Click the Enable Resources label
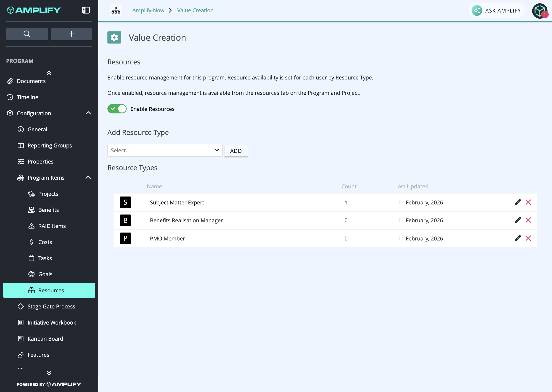Viewport: 552px width, 392px height. [152, 109]
